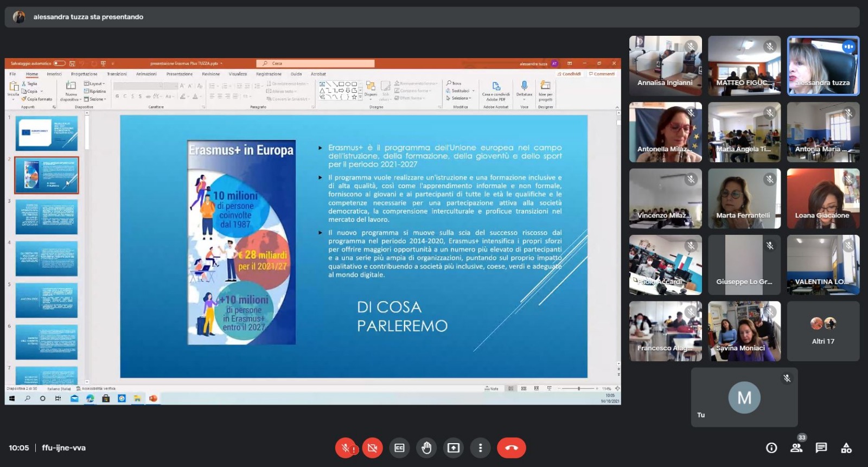Screen dimensions: 868x467
Task: Raise your hand in the meeting
Action: point(426,448)
